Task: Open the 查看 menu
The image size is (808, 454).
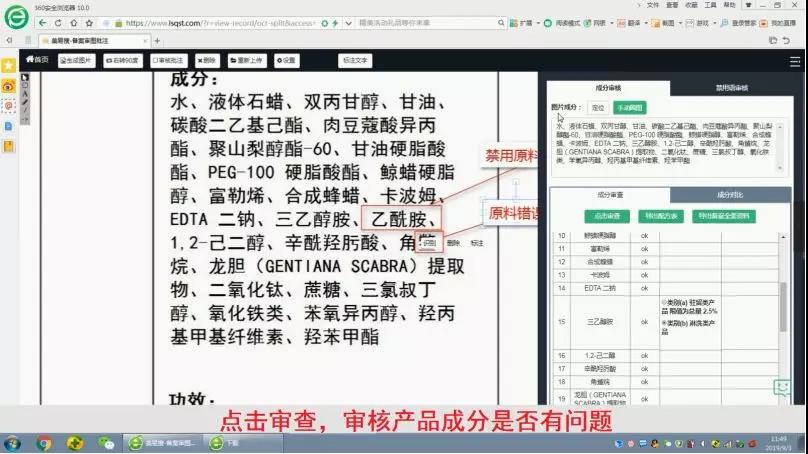Action: [x=672, y=5]
